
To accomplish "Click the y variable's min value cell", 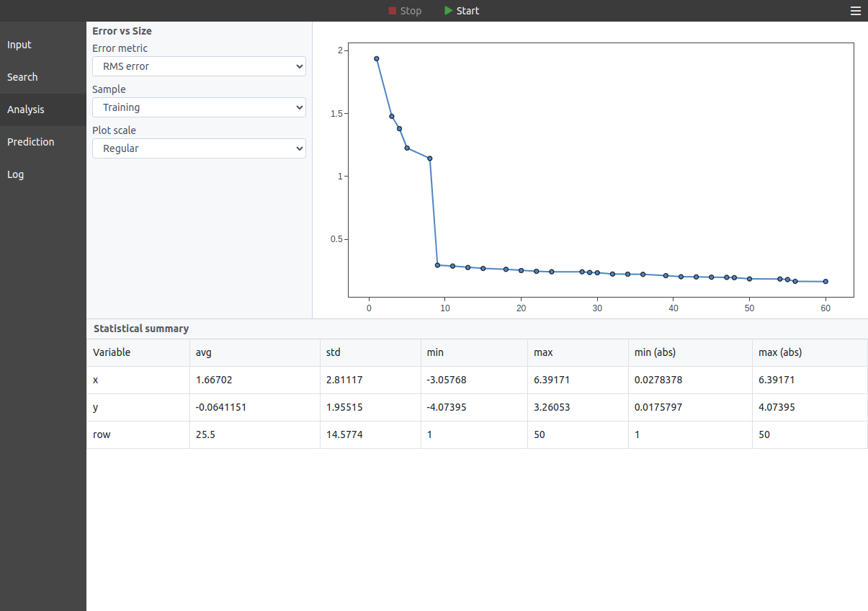I will (447, 407).
